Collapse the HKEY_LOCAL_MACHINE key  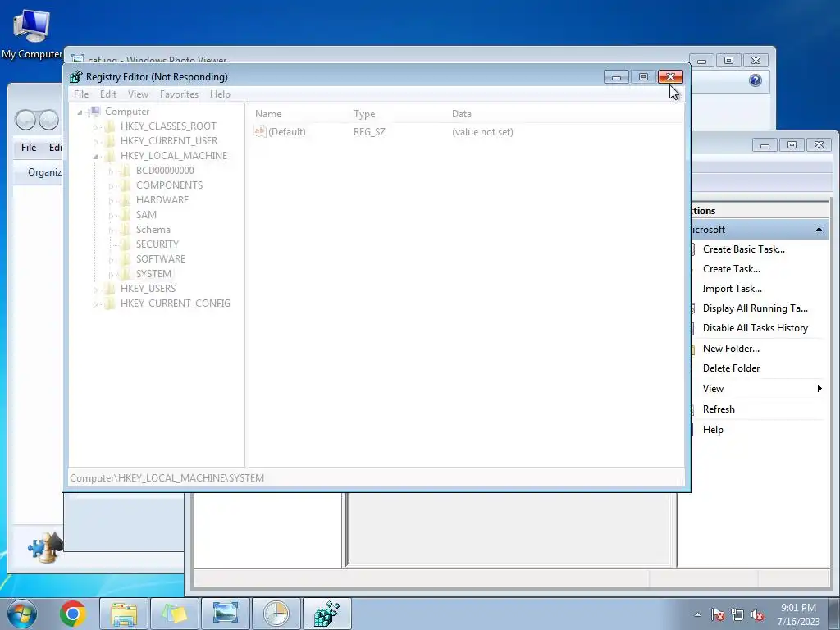coord(95,157)
